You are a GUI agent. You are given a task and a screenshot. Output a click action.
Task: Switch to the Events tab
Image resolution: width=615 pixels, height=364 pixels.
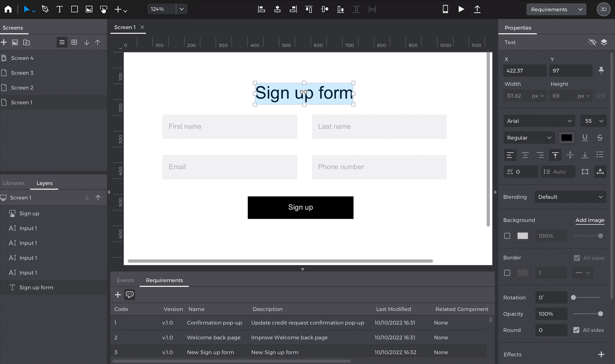125,280
